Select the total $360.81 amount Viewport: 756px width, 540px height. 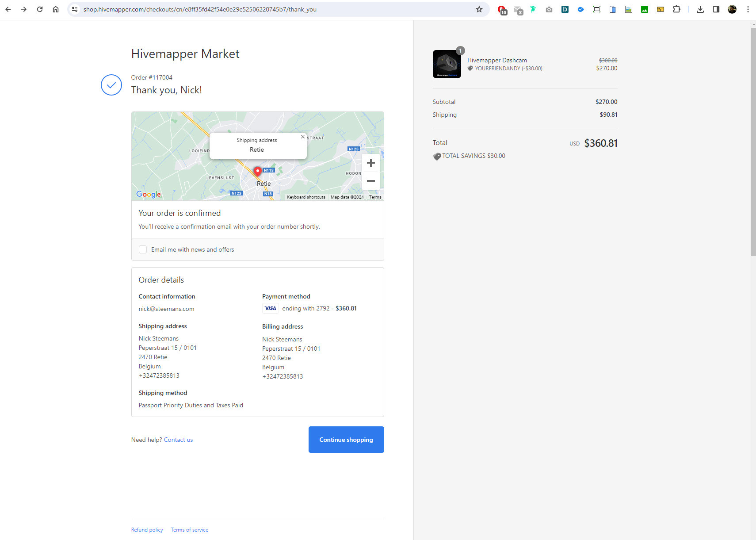tap(601, 143)
